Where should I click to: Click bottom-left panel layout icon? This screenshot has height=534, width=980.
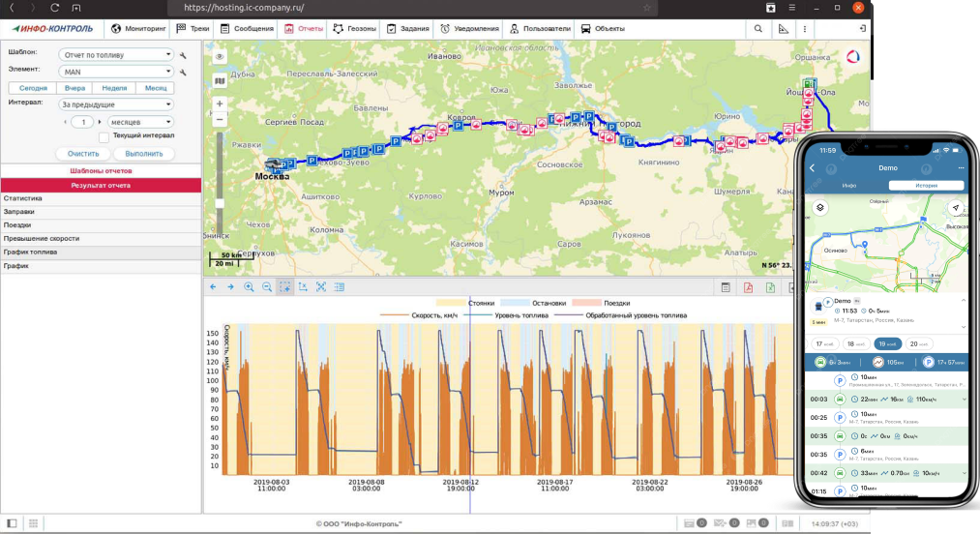12,523
